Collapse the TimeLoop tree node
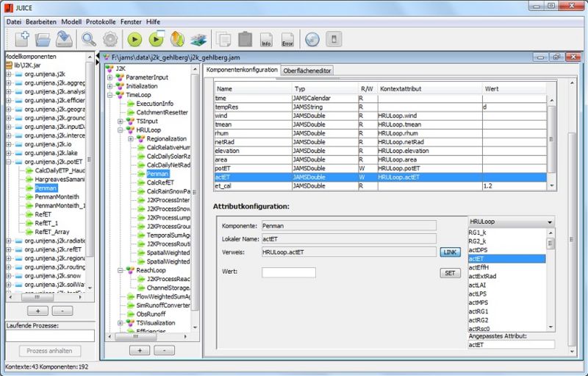Image resolution: width=588 pixels, height=376 pixels. pyautogui.click(x=110, y=95)
